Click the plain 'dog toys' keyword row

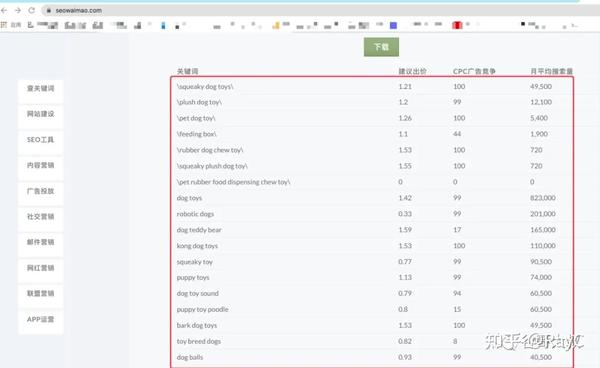[x=189, y=198]
